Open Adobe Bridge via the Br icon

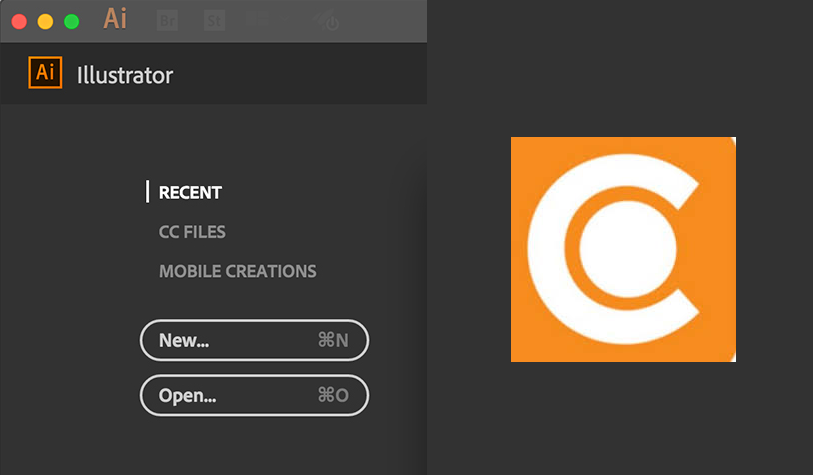point(167,21)
